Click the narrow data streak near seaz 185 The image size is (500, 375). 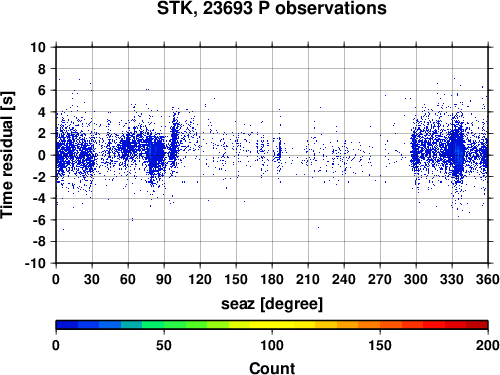(x=280, y=150)
